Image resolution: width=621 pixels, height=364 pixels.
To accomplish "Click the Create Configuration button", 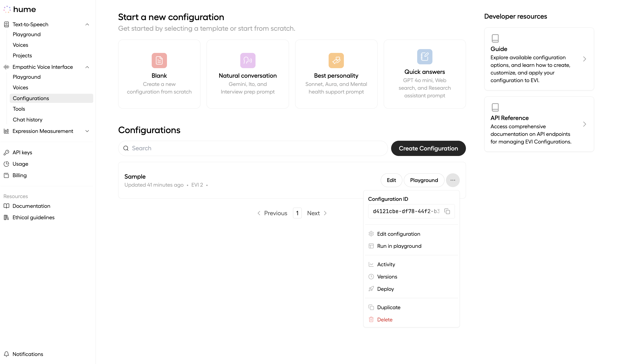I will click(x=428, y=148).
